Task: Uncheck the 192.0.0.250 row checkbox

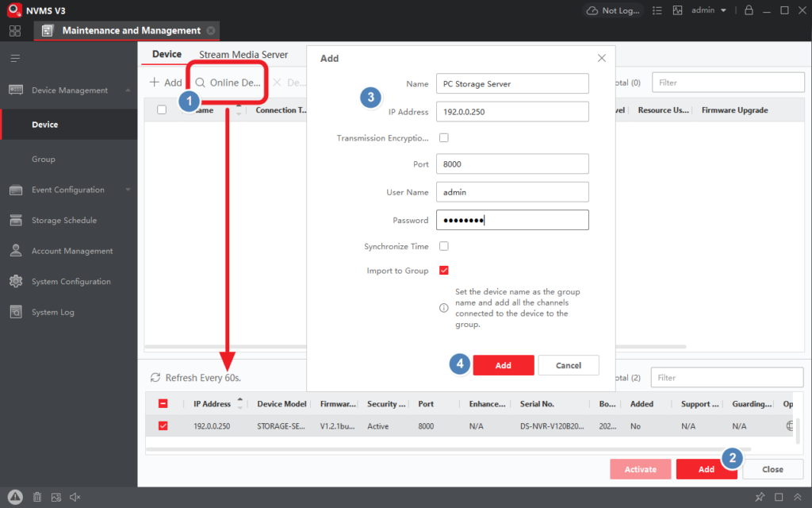Action: pyautogui.click(x=163, y=426)
